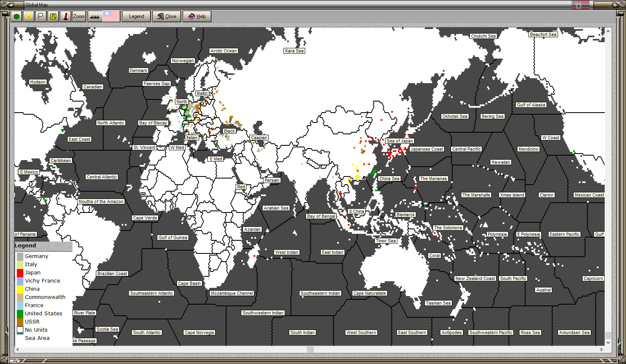626x364 pixels.
Task: Click the Southwestern Indian label
Action: pos(263,313)
